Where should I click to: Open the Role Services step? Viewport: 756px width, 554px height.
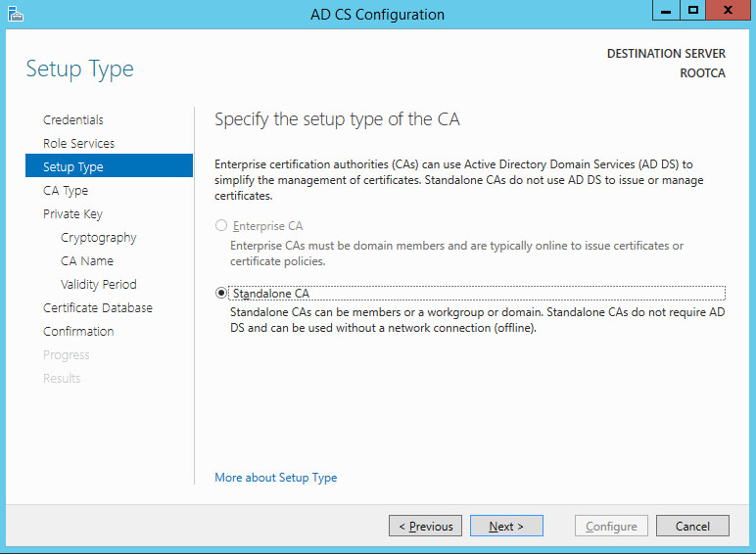(78, 144)
